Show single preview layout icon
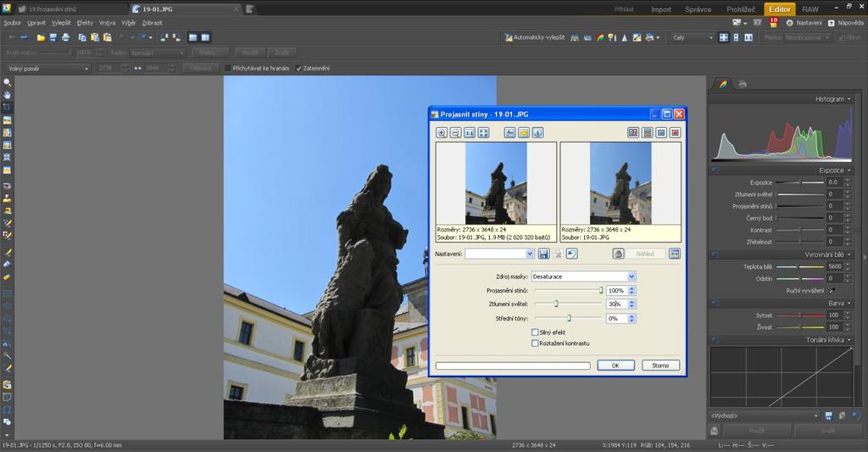868x452 pixels. click(661, 133)
